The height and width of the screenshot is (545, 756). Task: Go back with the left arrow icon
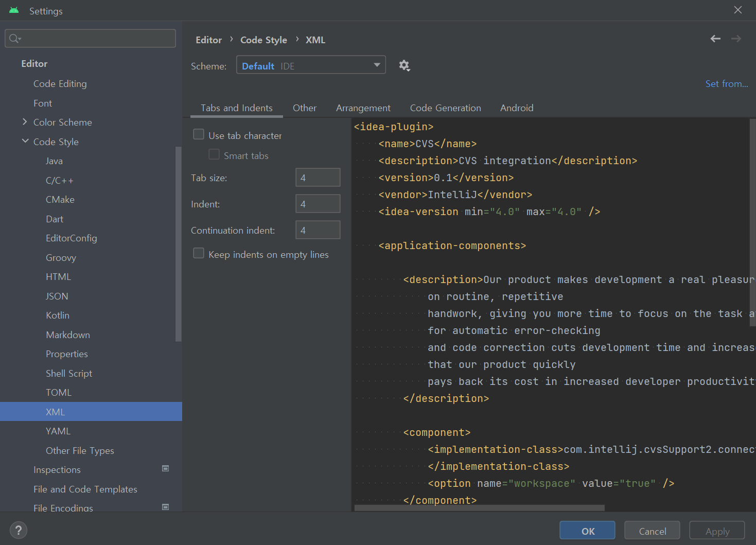tap(715, 39)
